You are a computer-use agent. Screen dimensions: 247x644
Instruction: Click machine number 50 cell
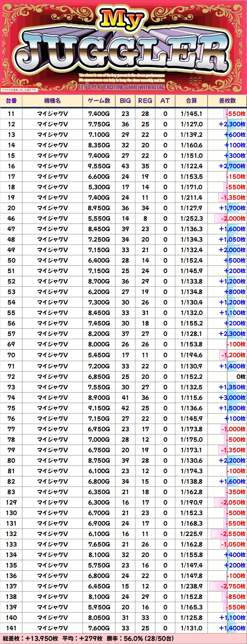(x=11, y=260)
